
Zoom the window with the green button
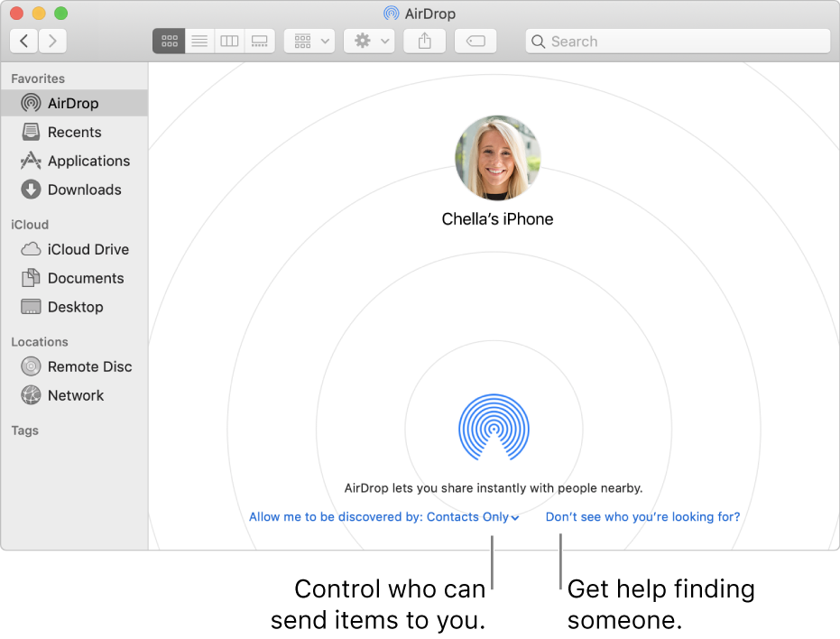click(x=61, y=13)
